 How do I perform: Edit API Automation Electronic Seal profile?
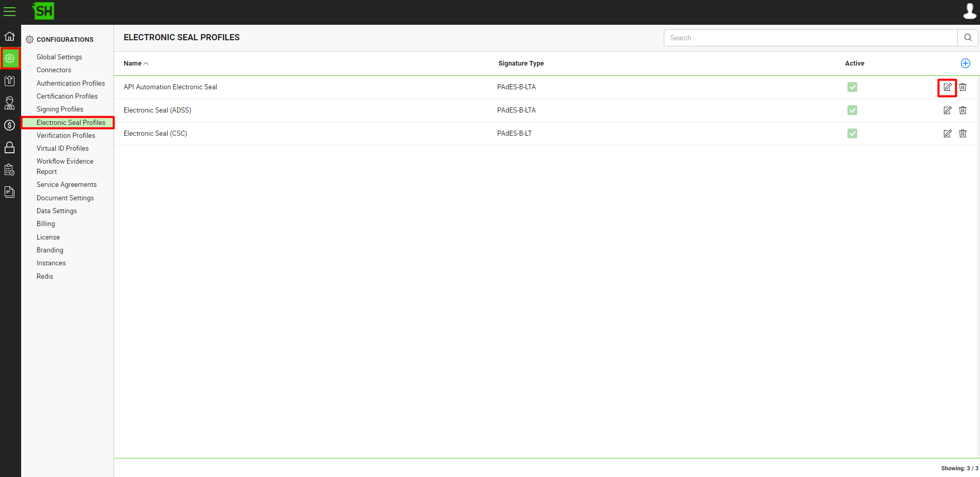pyautogui.click(x=948, y=87)
